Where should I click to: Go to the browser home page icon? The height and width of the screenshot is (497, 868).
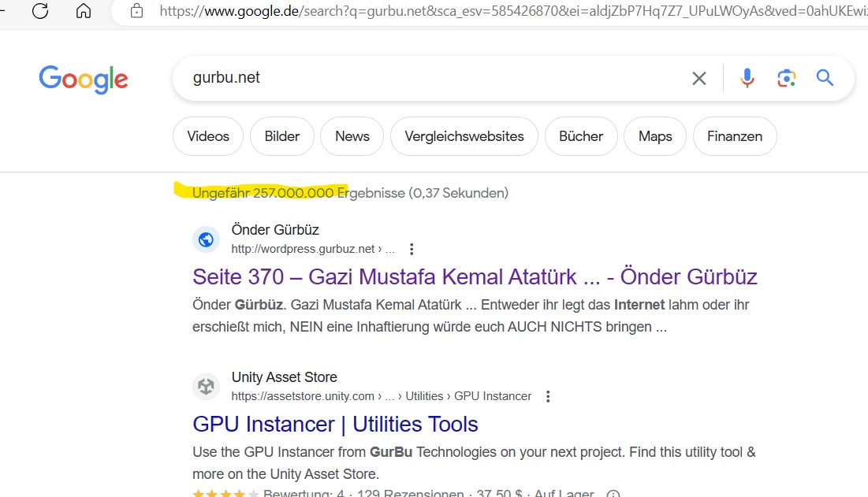(x=84, y=10)
